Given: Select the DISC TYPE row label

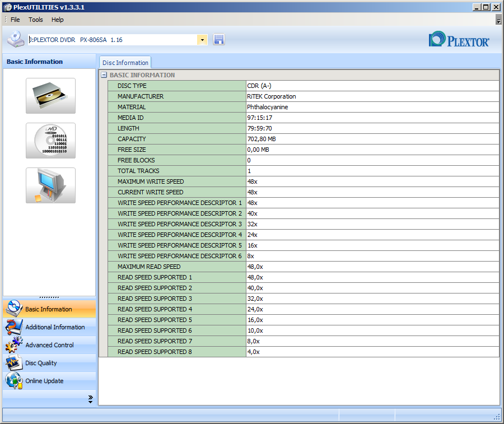Looking at the screenshot, I should tap(132, 86).
